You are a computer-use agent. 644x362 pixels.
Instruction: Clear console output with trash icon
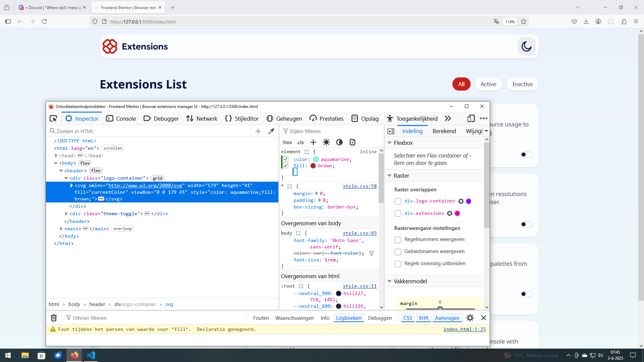pos(54,318)
